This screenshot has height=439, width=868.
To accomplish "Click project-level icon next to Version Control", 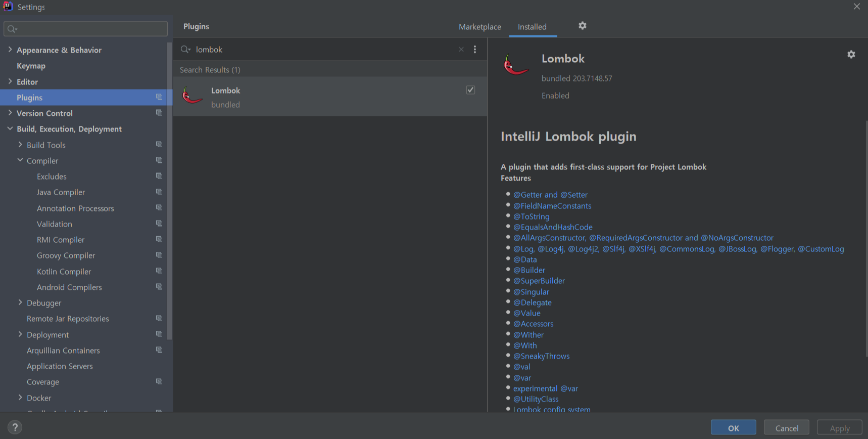I will (159, 113).
